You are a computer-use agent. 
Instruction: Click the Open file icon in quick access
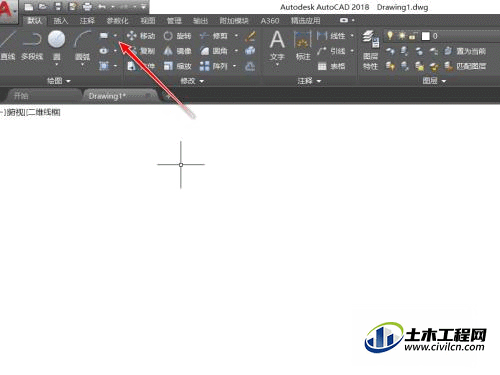point(43,7)
